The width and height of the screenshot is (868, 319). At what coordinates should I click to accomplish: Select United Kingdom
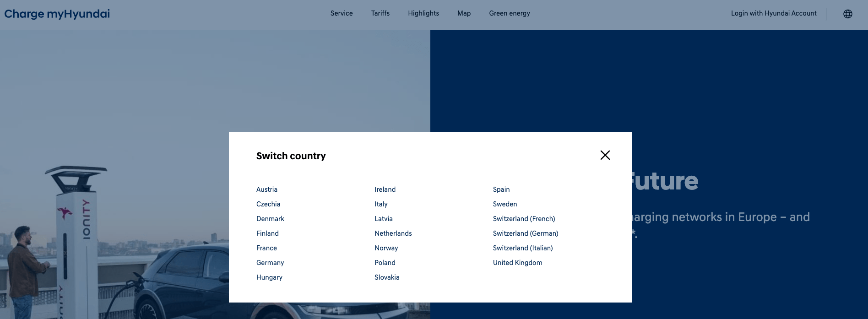coord(517,263)
